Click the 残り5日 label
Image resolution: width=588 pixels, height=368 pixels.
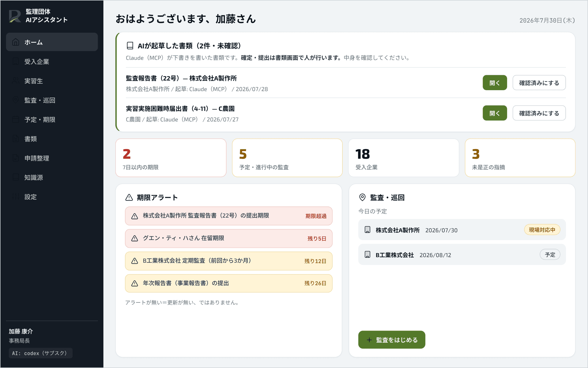317,239
